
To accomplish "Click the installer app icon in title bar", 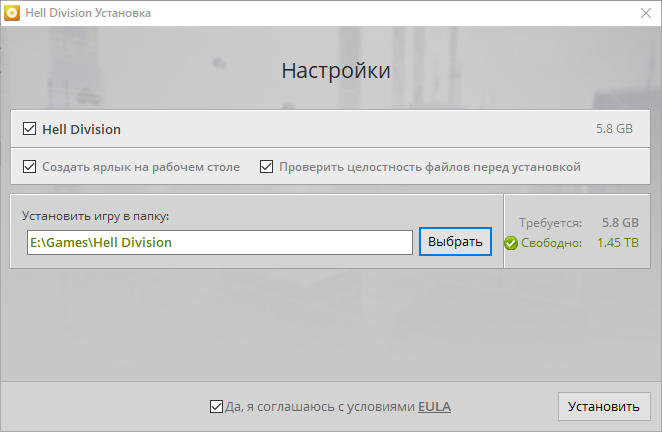I will click(12, 13).
